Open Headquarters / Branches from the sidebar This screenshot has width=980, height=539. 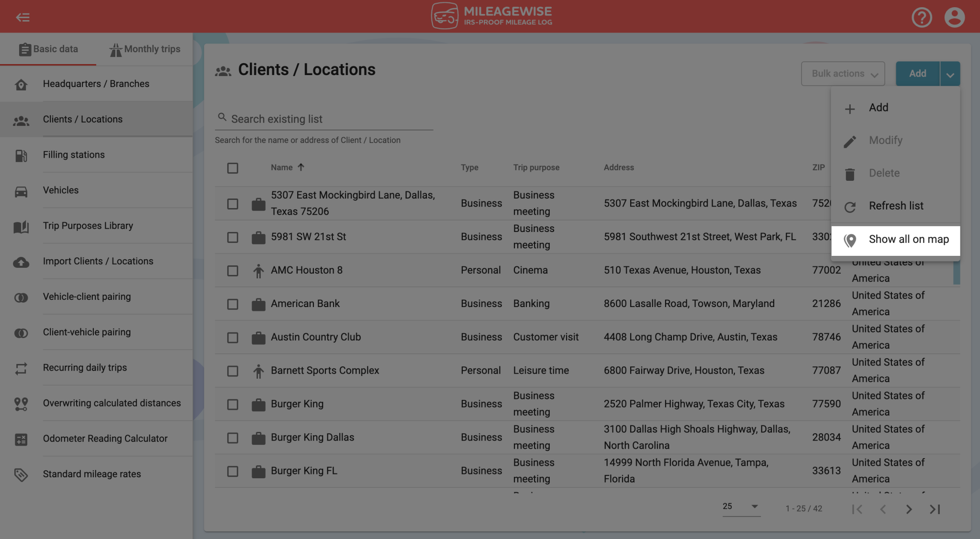(96, 84)
